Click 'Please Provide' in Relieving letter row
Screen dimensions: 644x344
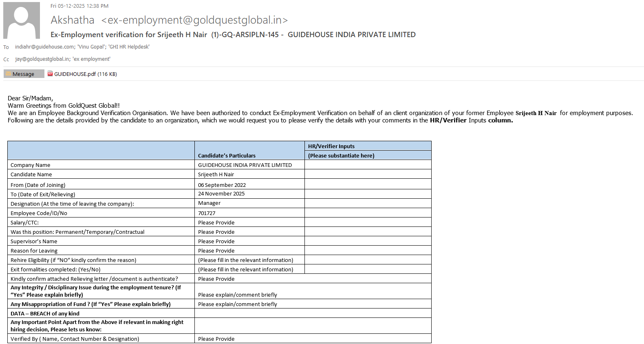tap(216, 279)
